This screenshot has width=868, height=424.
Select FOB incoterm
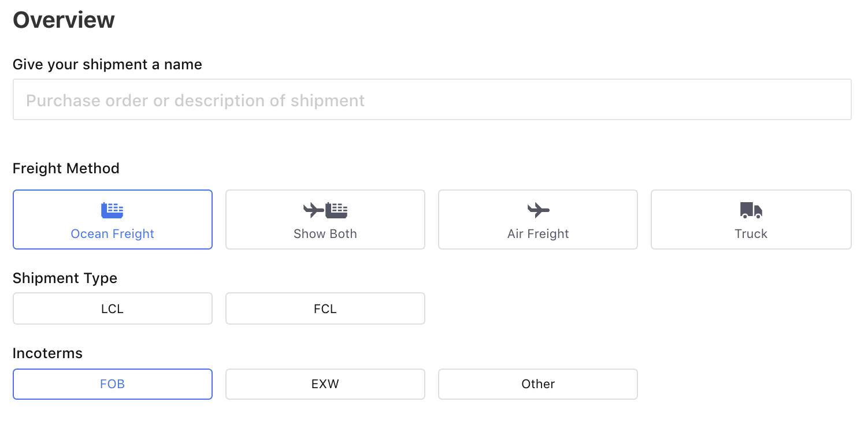coord(112,384)
